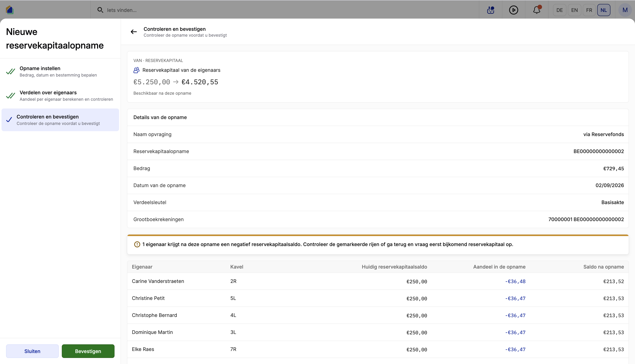Go back with the arrow icon
The height and width of the screenshot is (364, 635).
point(134,32)
